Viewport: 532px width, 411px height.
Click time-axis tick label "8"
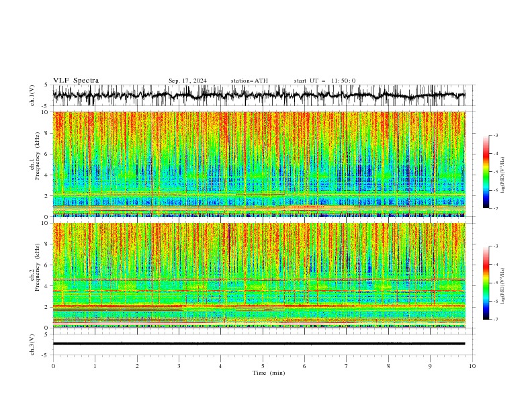click(388, 366)
